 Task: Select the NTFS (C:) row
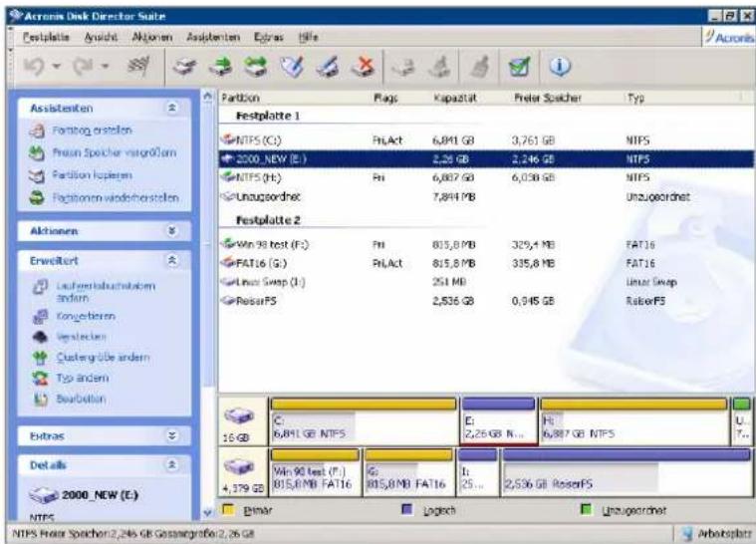[x=486, y=140]
